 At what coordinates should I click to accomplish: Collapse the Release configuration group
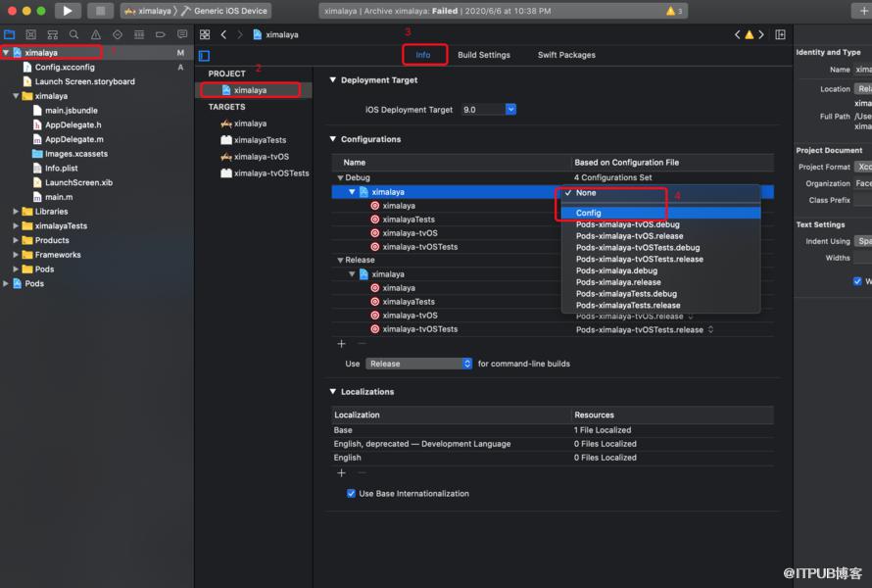(340, 261)
